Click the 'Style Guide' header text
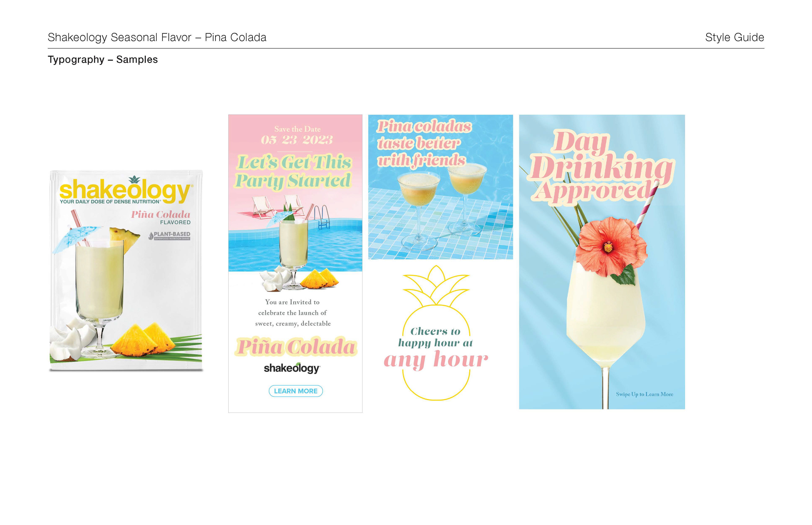Viewport: 812px width, 525px height. point(735,37)
